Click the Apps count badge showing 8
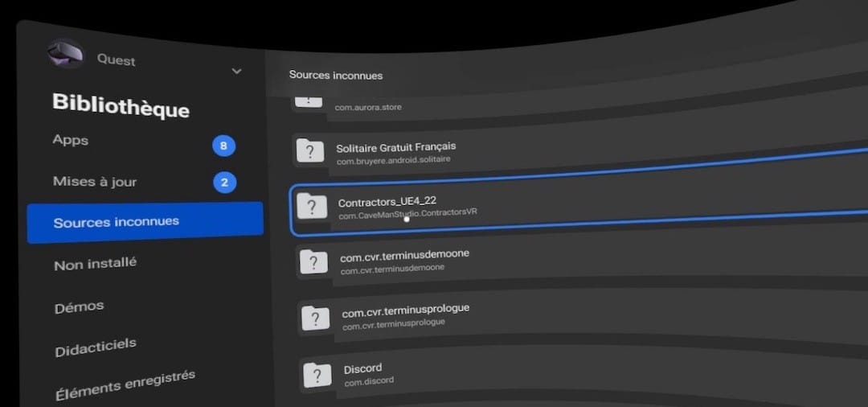 pyautogui.click(x=223, y=146)
